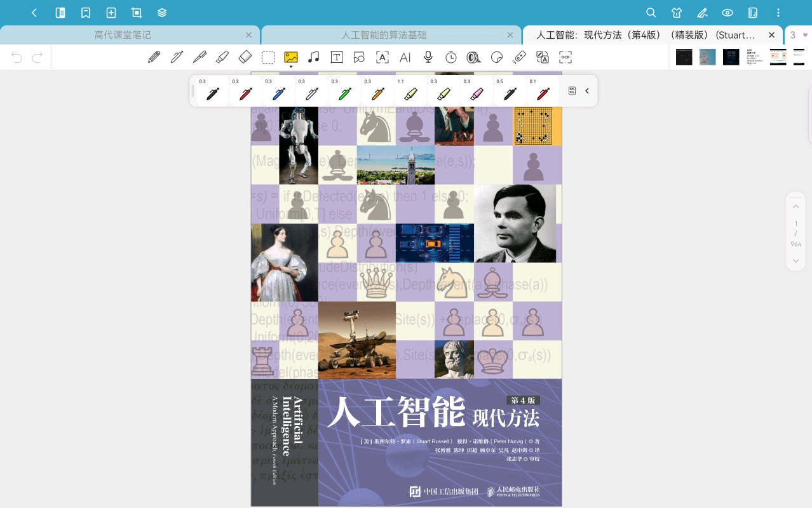Insert audio with the music note icon

coord(314,57)
